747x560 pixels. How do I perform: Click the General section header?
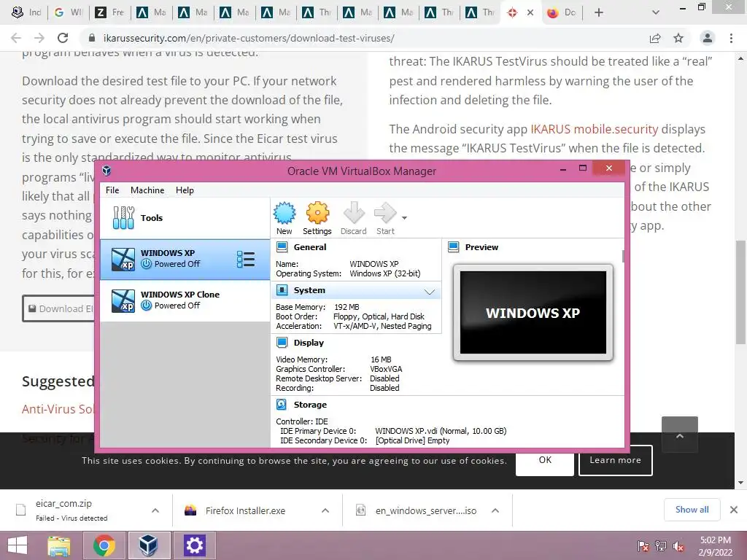(309, 247)
